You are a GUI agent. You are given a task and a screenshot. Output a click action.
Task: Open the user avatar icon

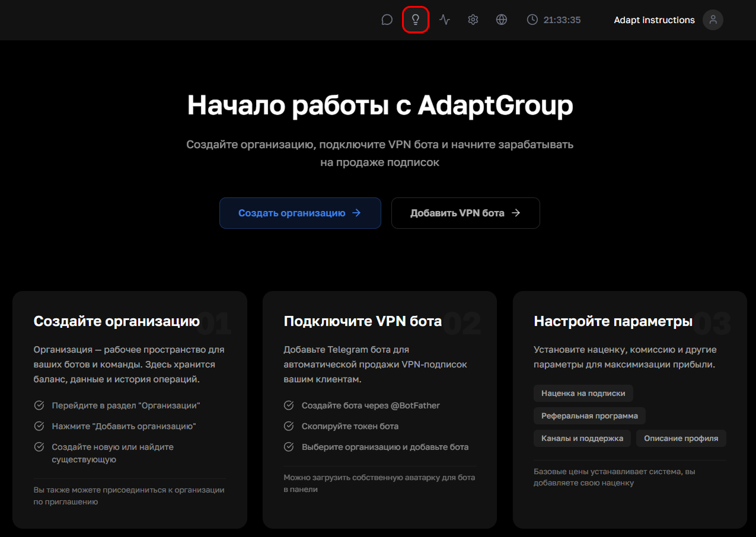pos(713,20)
